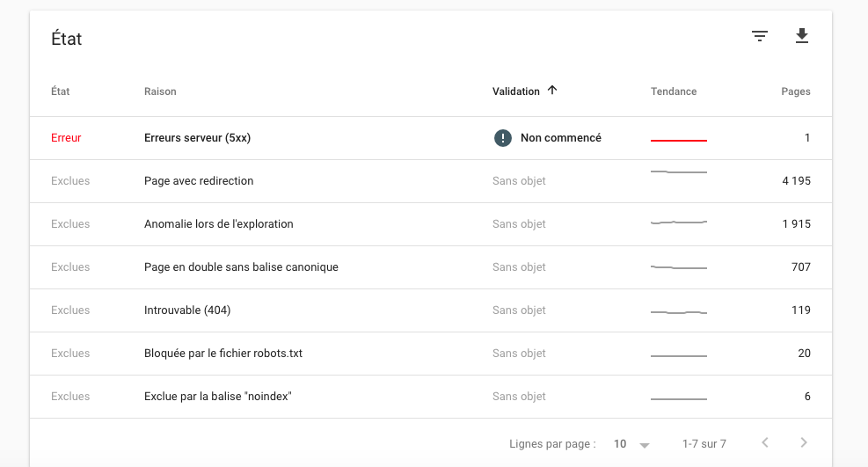
Task: Select the rows per page value 10
Action: tap(620, 444)
